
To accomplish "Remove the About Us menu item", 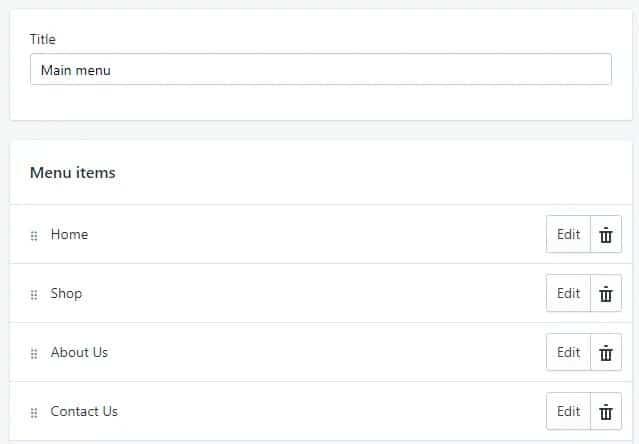I will point(606,353).
